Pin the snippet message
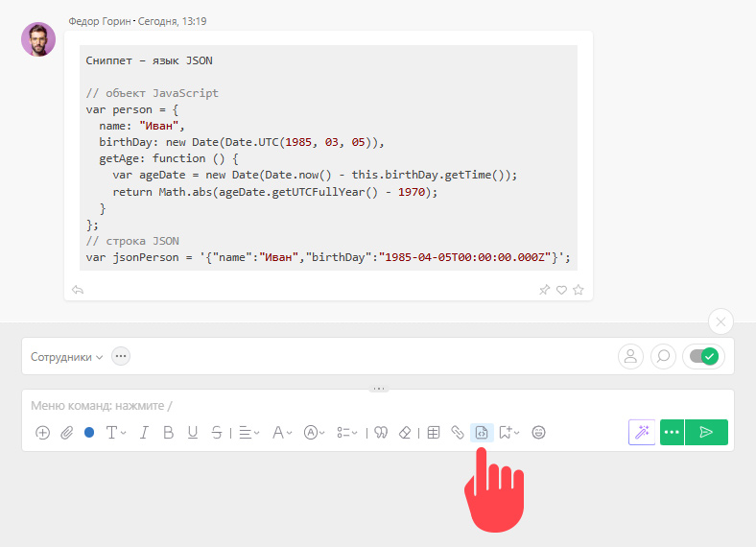This screenshot has height=547, width=756. (544, 290)
